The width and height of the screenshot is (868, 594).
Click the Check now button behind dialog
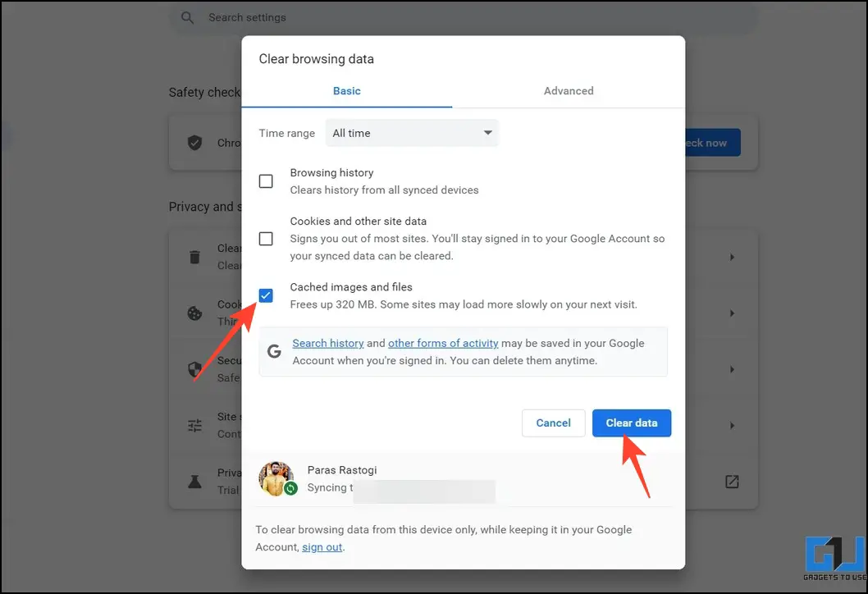click(x=713, y=143)
